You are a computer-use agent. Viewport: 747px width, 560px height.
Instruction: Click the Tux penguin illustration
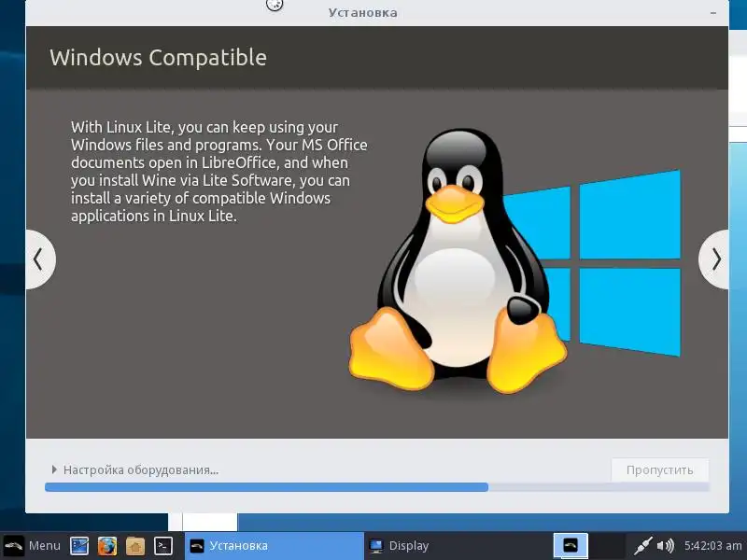458,260
